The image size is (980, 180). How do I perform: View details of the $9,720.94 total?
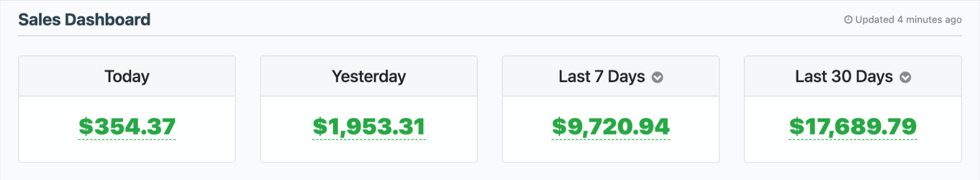[x=611, y=127]
